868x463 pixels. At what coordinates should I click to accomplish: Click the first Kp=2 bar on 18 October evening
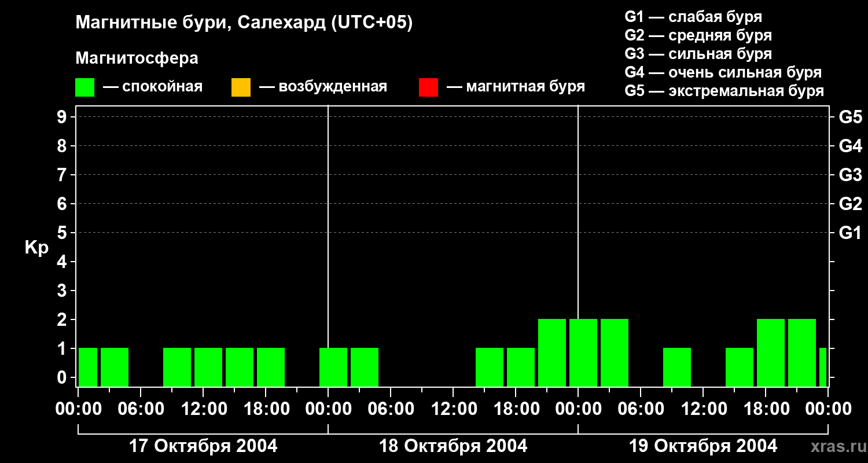tap(552, 352)
